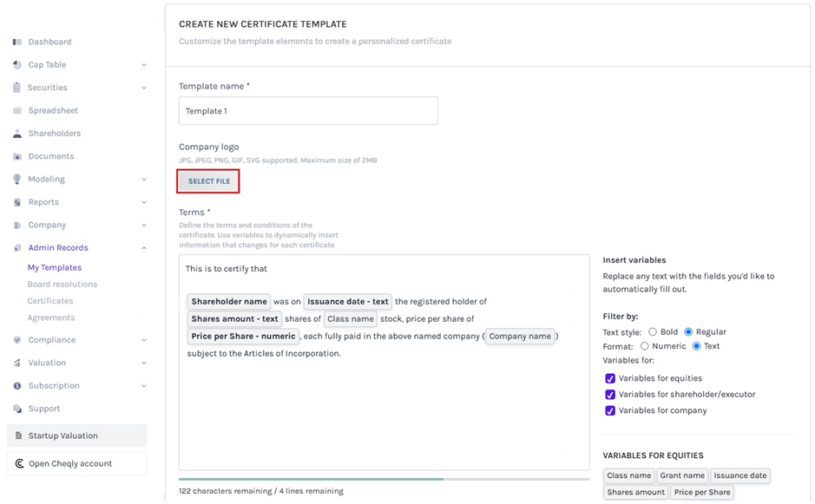Screen dimensions: 815x504
Task: Expand the Subscription menu chevron
Action: [144, 386]
